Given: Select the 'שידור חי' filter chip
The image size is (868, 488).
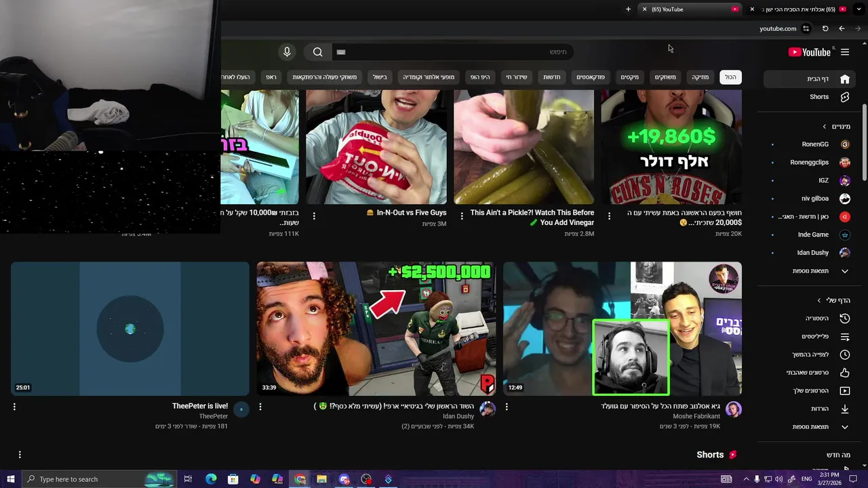Looking at the screenshot, I should pyautogui.click(x=517, y=77).
